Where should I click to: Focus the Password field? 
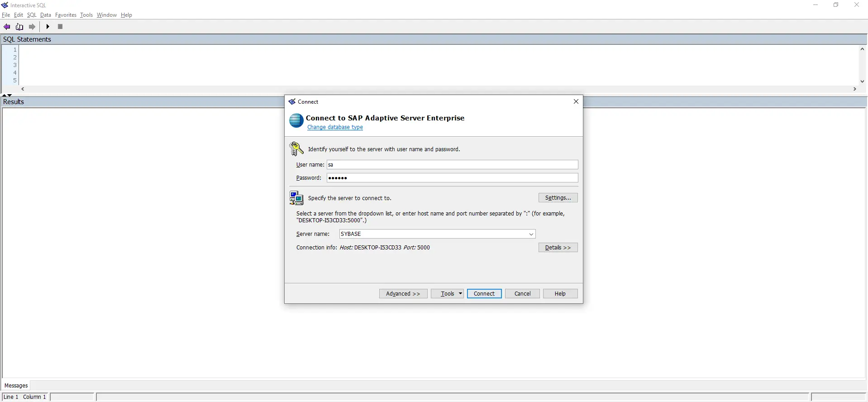(x=452, y=178)
